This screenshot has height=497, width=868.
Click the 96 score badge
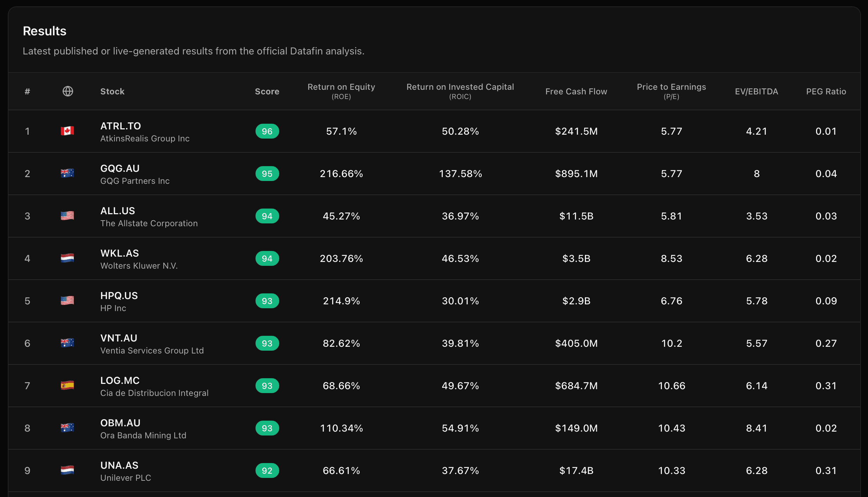pyautogui.click(x=267, y=131)
